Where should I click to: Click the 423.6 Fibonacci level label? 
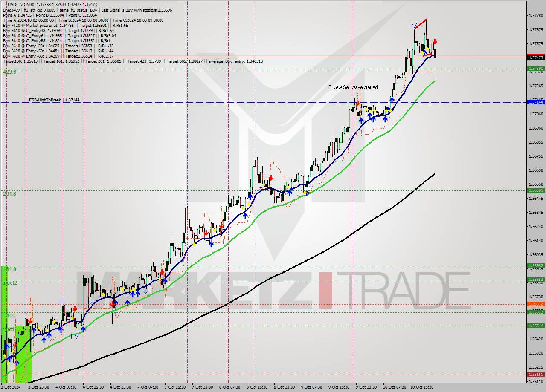(x=9, y=72)
